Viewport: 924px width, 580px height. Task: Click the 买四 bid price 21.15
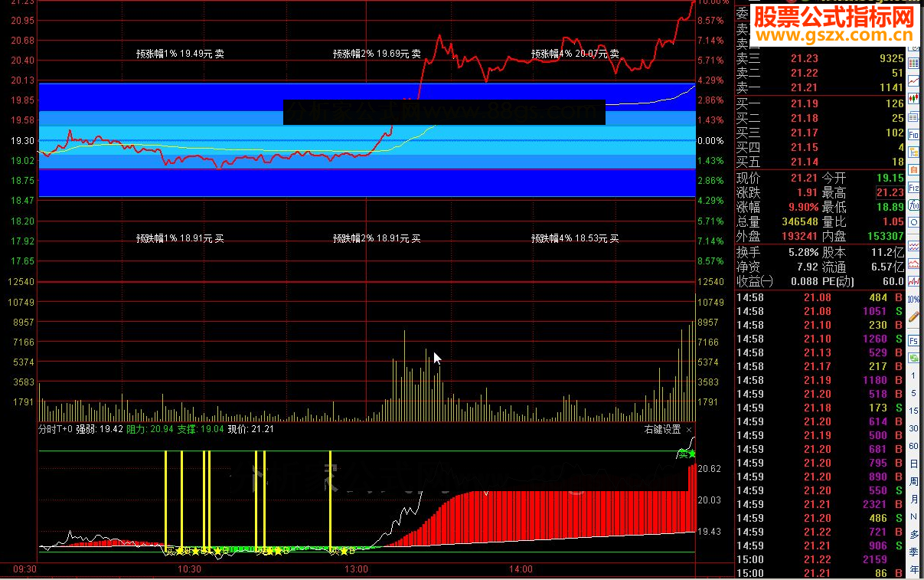pos(805,148)
